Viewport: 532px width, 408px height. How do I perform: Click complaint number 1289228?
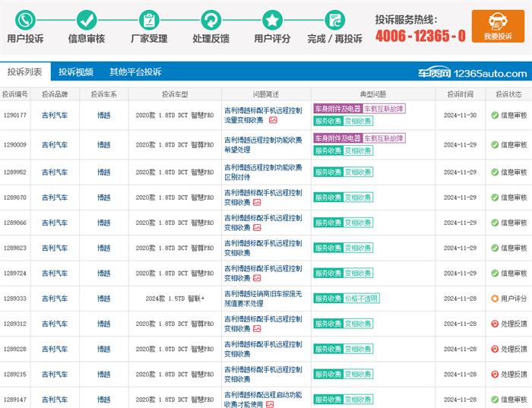[15, 349]
